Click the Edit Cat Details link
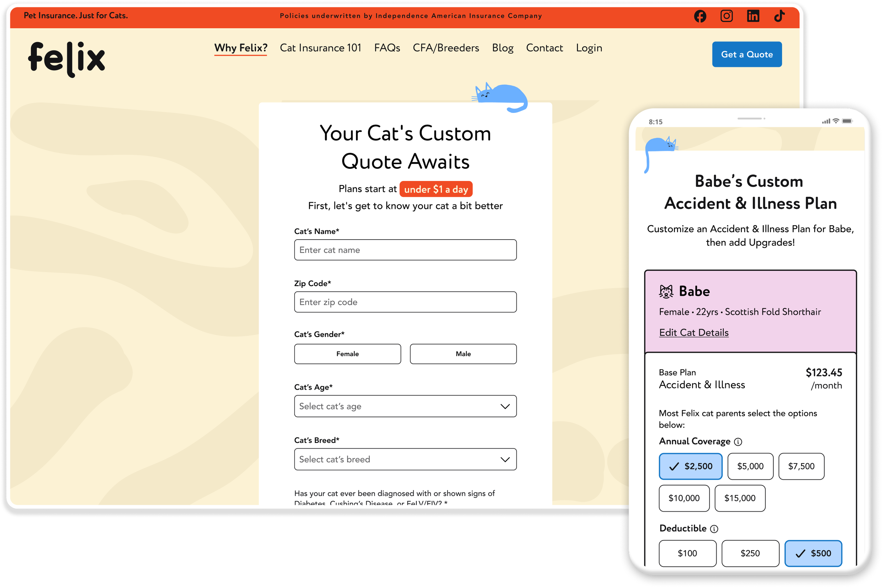Screen dimensions: 883x588 (694, 332)
